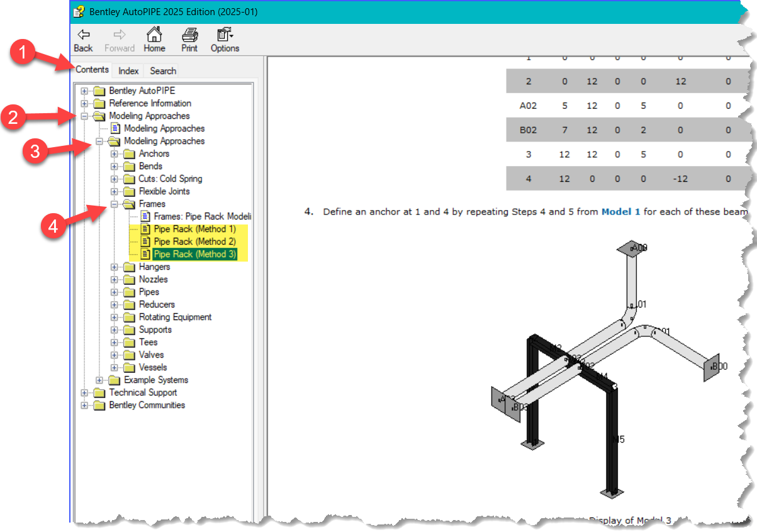Click the Pipe Rack (Method 2) page icon
This screenshot has height=532, width=757.
145,241
